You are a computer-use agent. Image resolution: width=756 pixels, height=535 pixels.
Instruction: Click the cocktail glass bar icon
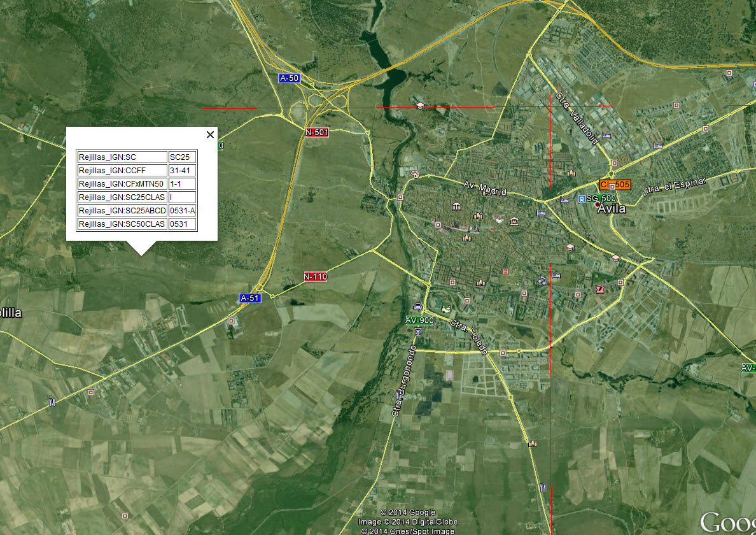click(417, 332)
